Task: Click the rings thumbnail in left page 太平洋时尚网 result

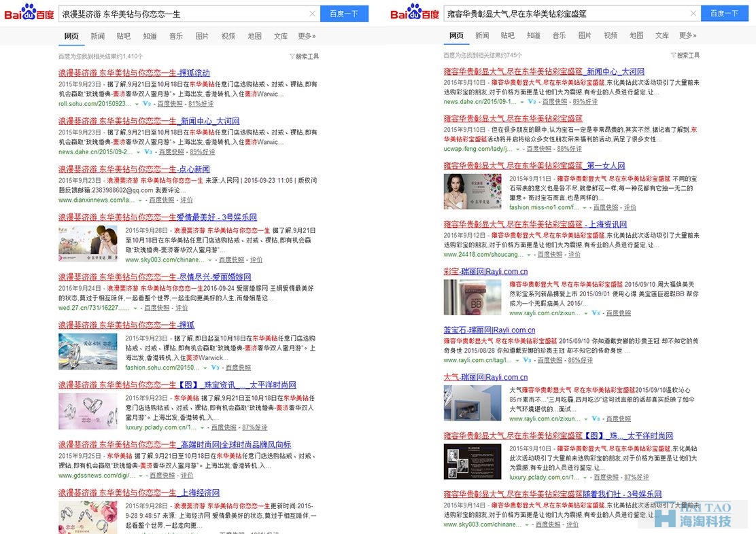Action: point(88,411)
